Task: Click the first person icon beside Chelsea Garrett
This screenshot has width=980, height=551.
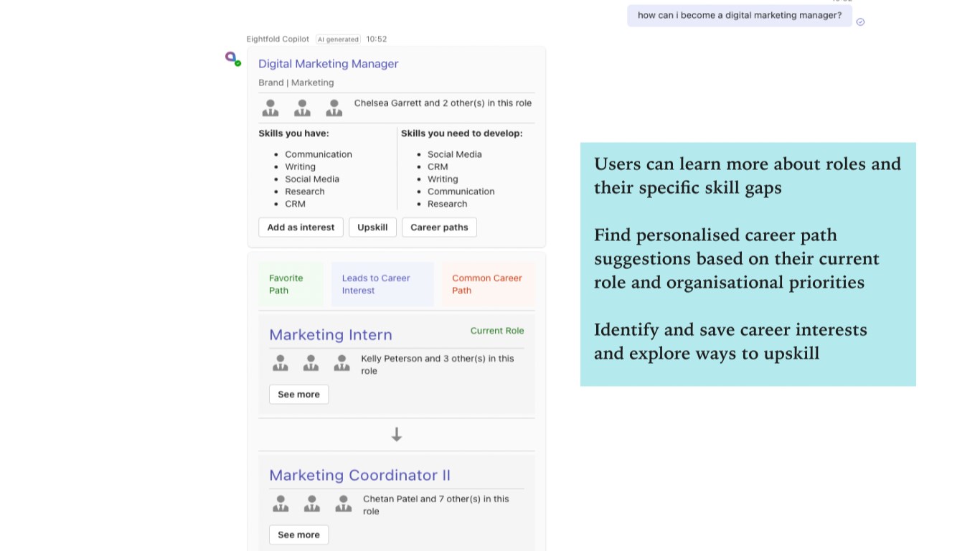Action: click(x=270, y=108)
